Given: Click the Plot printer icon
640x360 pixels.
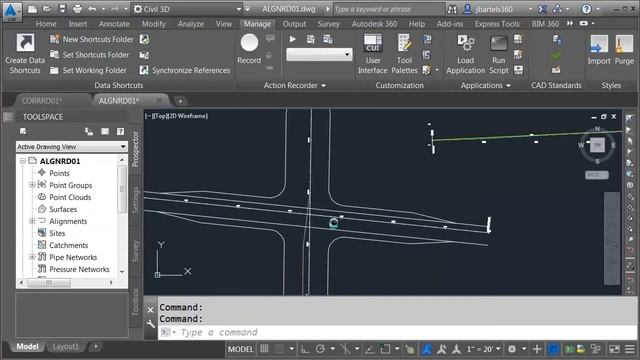Looking at the screenshot, I should [77, 9].
